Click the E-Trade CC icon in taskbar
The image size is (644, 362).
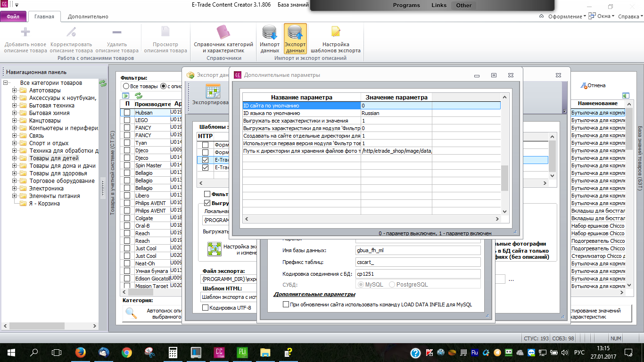(219, 353)
